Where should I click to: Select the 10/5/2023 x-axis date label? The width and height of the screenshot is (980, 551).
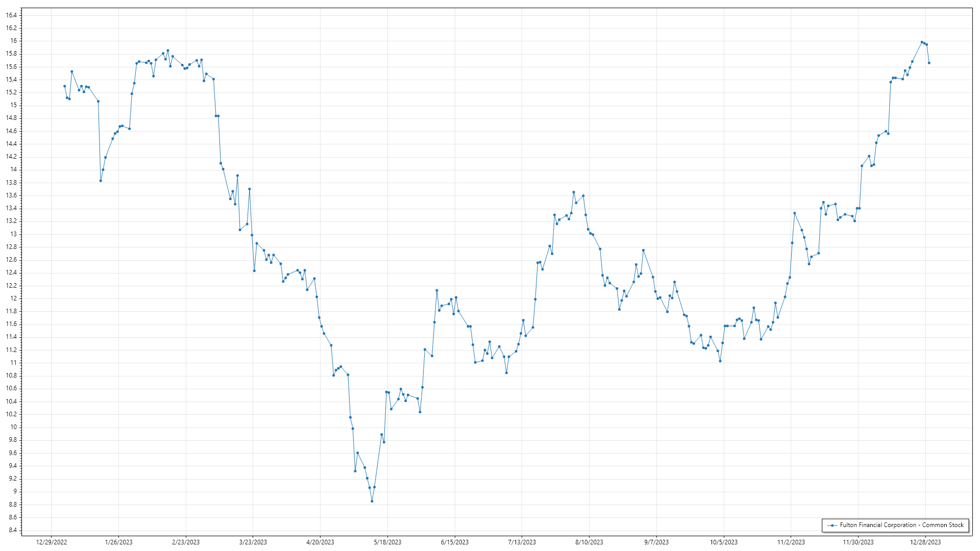point(724,542)
